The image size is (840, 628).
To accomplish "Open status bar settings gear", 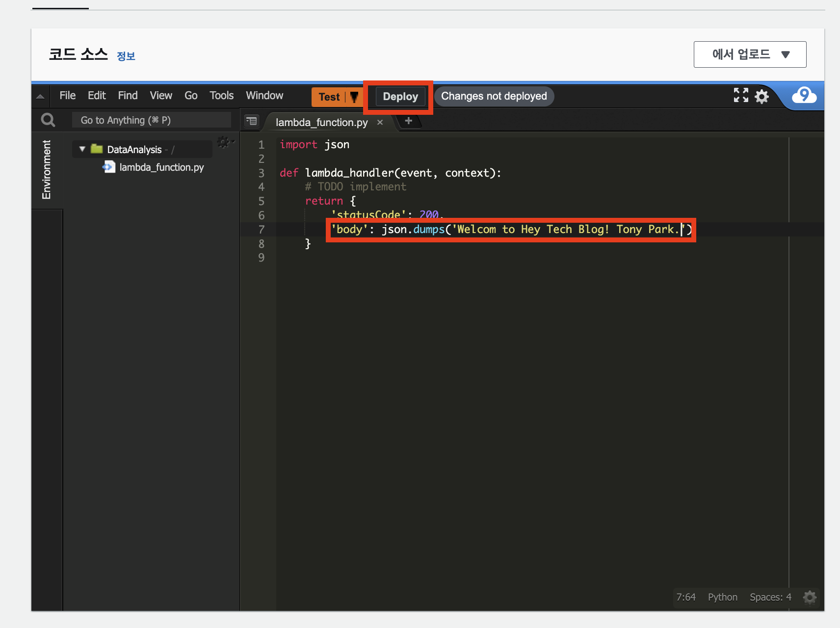I will coord(810,597).
